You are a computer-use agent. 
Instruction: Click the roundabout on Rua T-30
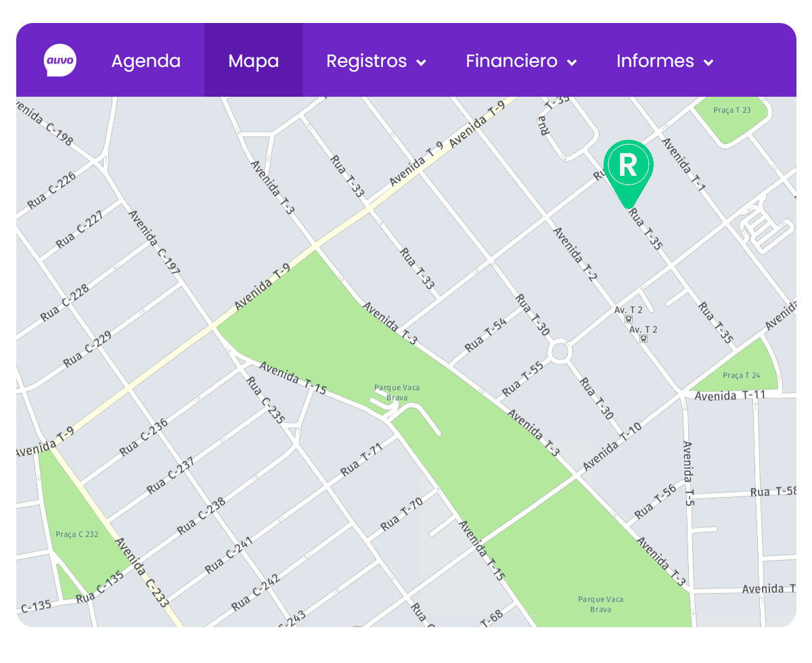tap(560, 352)
